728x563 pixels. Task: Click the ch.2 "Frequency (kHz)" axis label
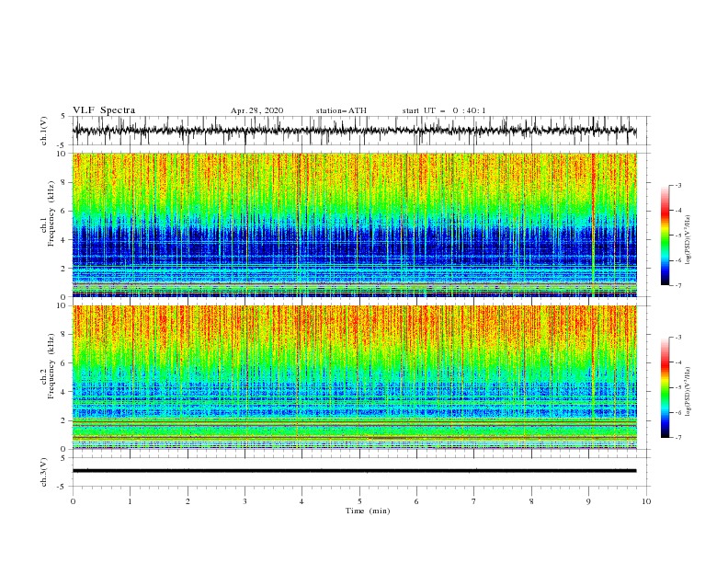(x=51, y=366)
